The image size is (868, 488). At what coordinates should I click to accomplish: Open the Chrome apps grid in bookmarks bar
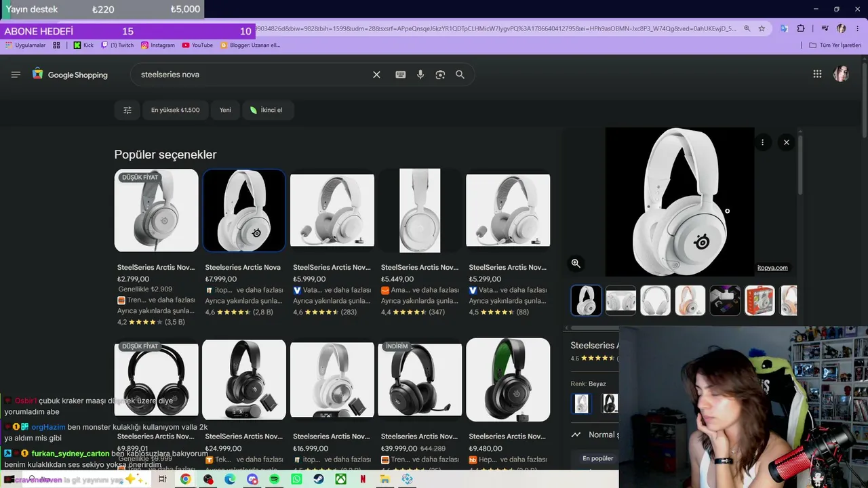coord(56,45)
